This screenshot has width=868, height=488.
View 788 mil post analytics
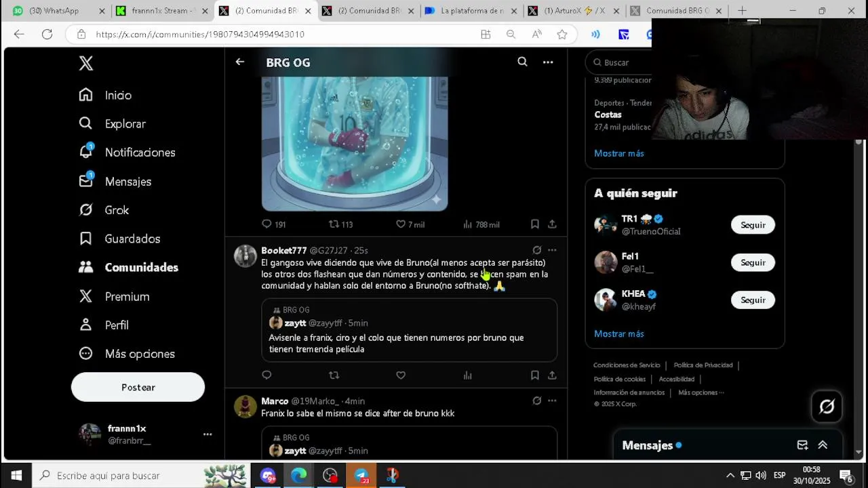481,224
